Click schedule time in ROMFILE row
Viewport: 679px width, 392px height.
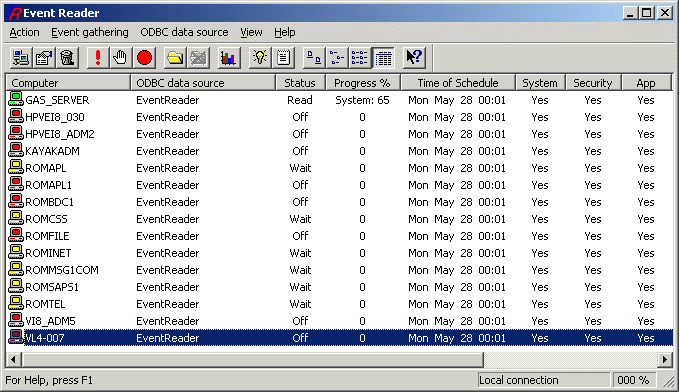click(x=457, y=236)
